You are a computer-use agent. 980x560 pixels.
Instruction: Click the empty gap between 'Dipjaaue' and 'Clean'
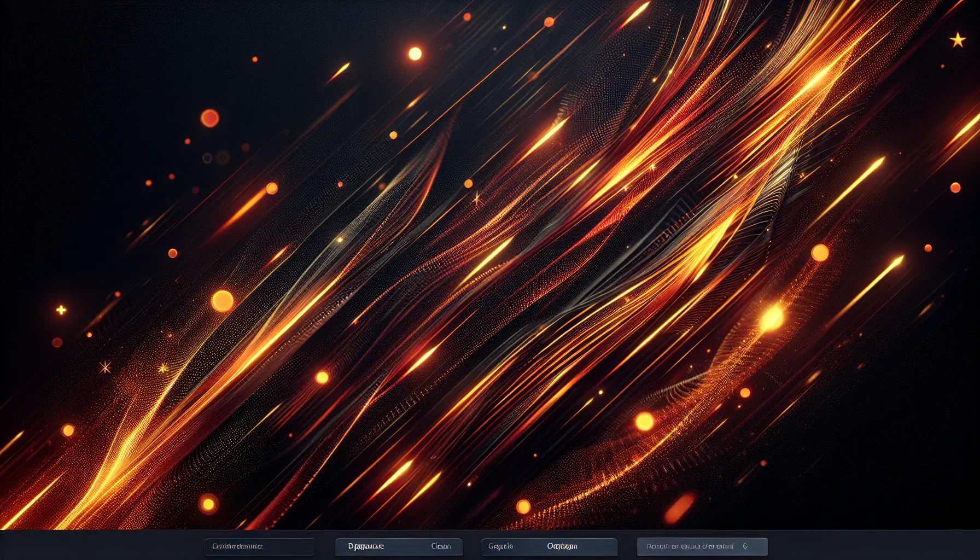(x=407, y=546)
